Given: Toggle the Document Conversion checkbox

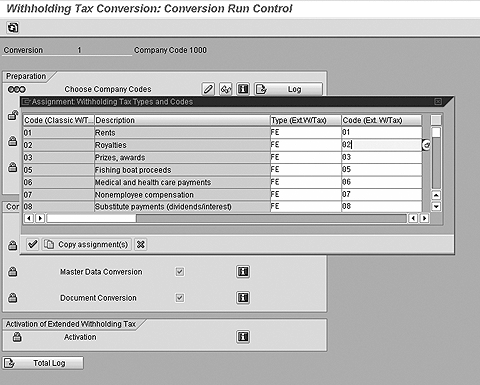Looking at the screenshot, I should 180,297.
